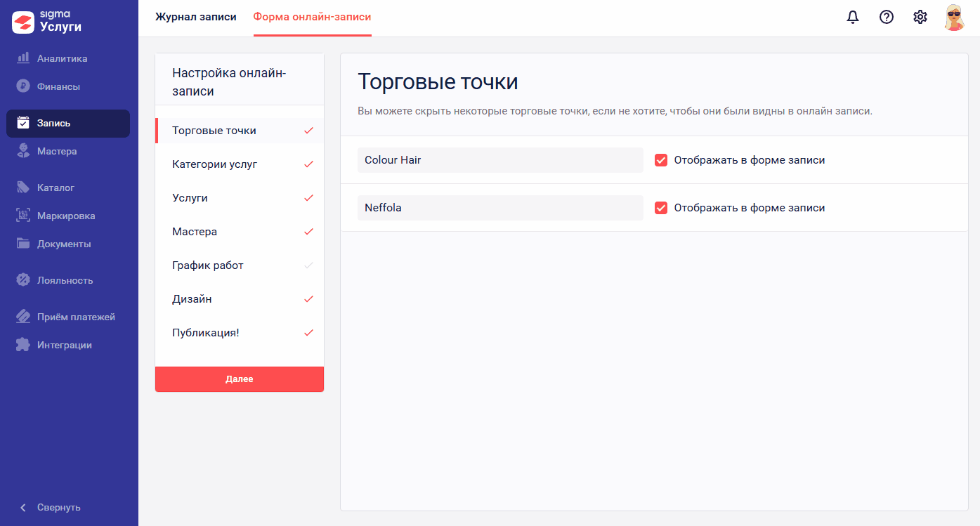Click Colour Hair's Отображать в форме записи label
980x526 pixels.
750,160
